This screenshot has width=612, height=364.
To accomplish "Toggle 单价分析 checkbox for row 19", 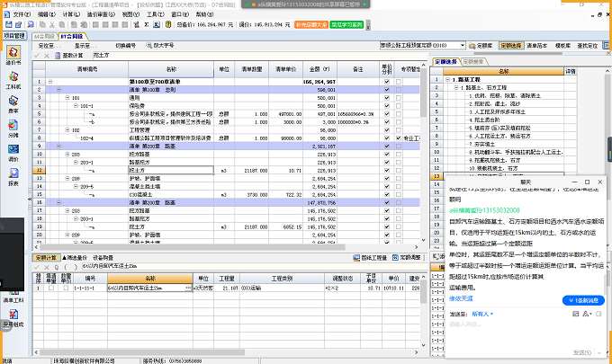I will [x=387, y=226].
